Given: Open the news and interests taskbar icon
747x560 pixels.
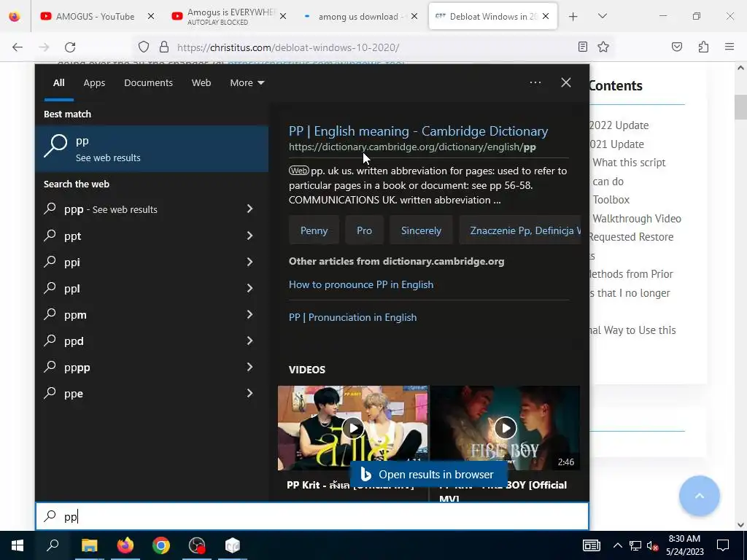Looking at the screenshot, I should point(591,545).
